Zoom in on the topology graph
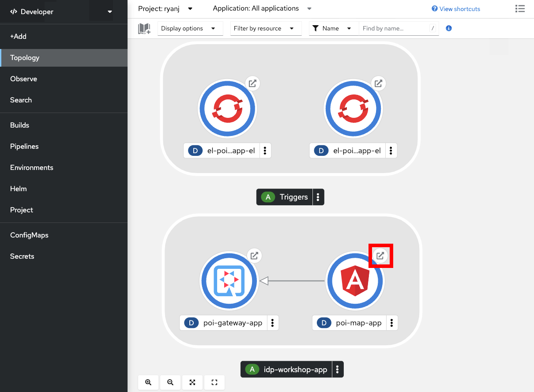Viewport: 534px width, 392px height. (148, 382)
